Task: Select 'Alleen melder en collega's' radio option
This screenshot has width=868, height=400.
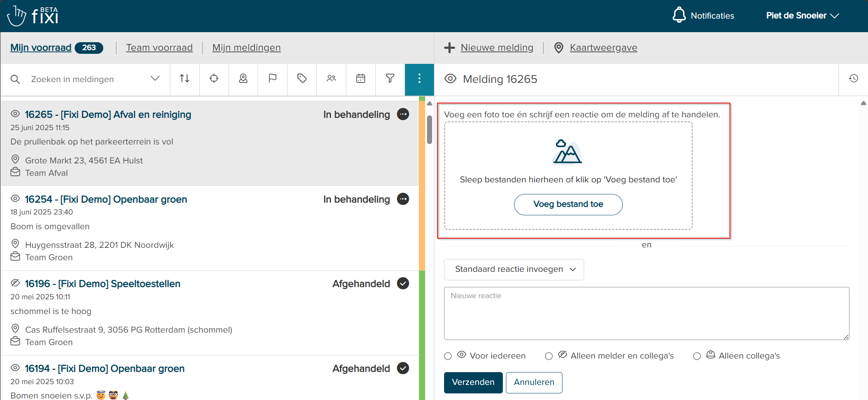Action: click(x=549, y=356)
